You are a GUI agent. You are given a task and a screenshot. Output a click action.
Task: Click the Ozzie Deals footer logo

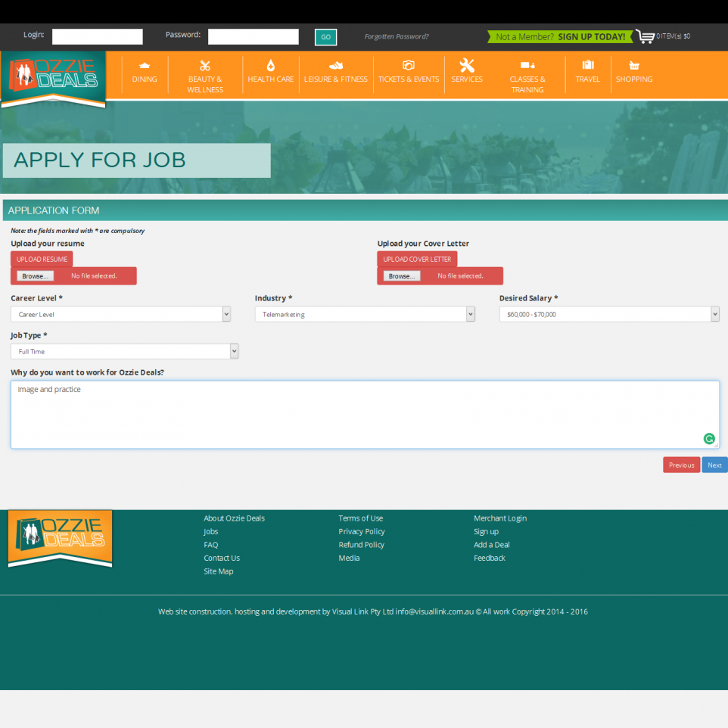click(x=60, y=538)
